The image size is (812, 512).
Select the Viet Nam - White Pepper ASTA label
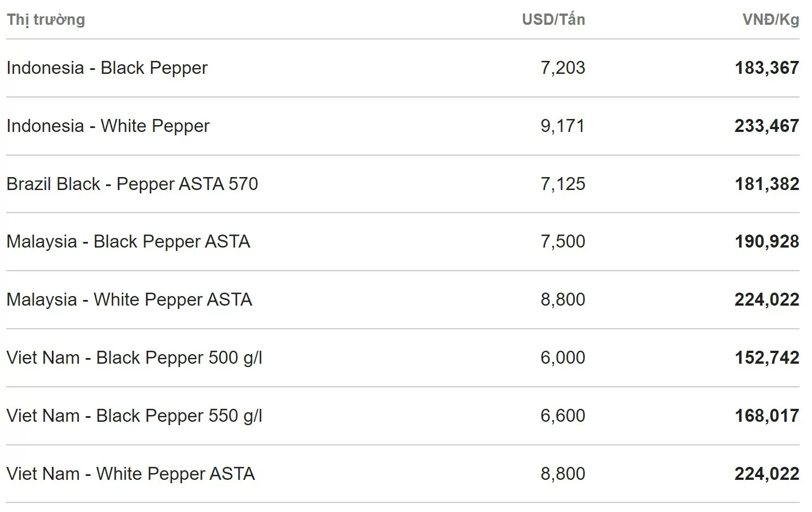[130, 474]
